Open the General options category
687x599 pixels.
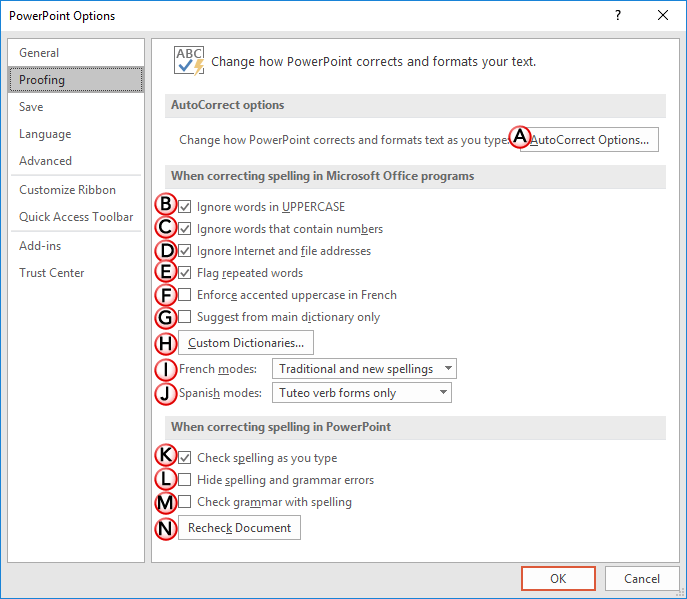coord(76,53)
